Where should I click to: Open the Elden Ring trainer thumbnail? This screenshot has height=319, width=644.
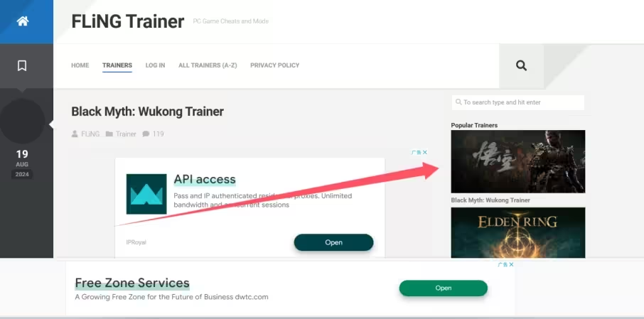(518, 232)
